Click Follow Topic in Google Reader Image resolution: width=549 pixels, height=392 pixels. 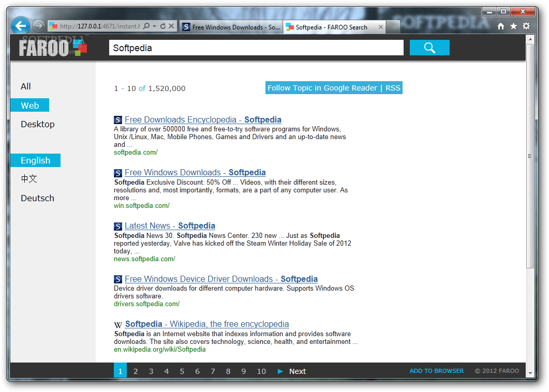tap(322, 88)
